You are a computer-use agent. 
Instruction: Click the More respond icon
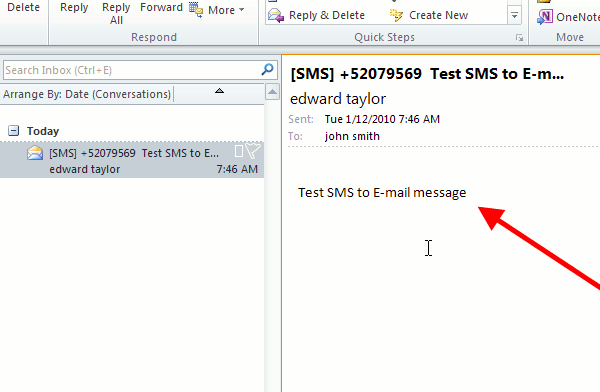click(x=196, y=10)
